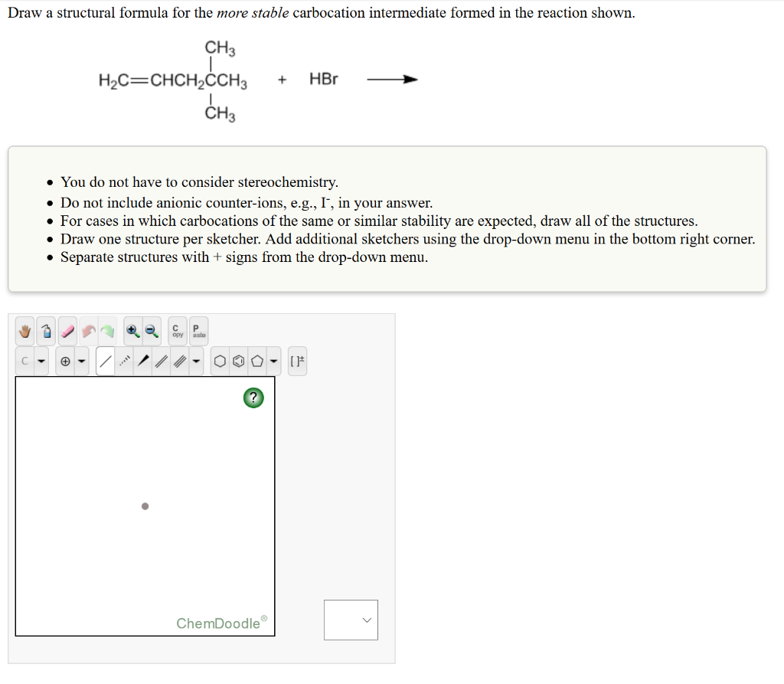Click 'You do not have to consider stereochemistry'
784x684 pixels.
pyautogui.click(x=200, y=182)
